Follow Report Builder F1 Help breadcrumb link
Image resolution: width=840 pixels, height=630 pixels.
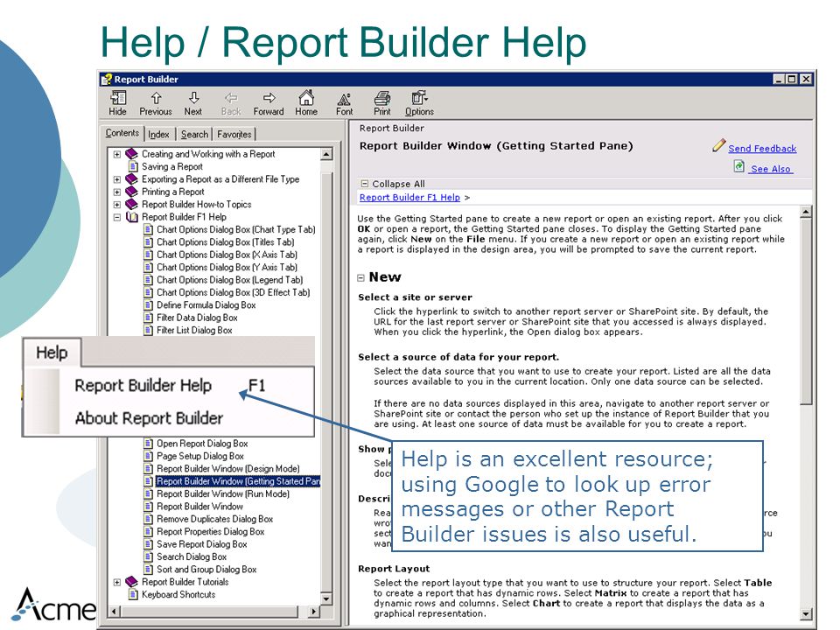pos(409,197)
